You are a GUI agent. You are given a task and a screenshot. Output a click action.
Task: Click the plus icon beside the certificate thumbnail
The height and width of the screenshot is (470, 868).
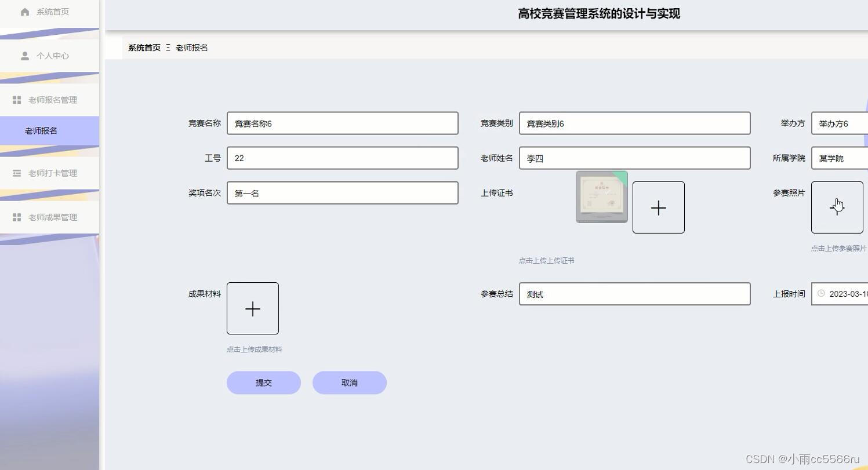pyautogui.click(x=658, y=207)
